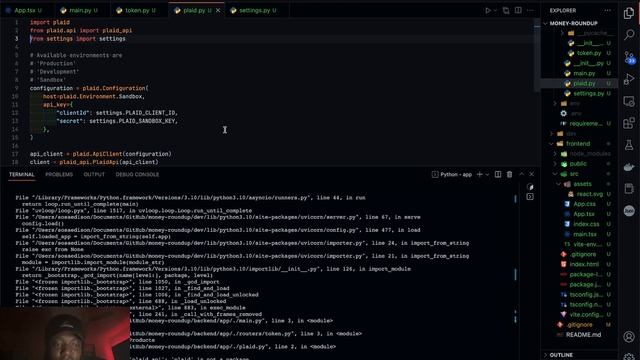Select the Python - app terminal label
The height and width of the screenshot is (360, 640).
[452, 174]
